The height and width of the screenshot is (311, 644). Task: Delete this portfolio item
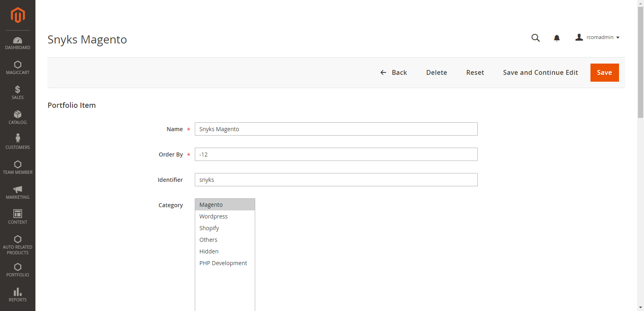(437, 72)
